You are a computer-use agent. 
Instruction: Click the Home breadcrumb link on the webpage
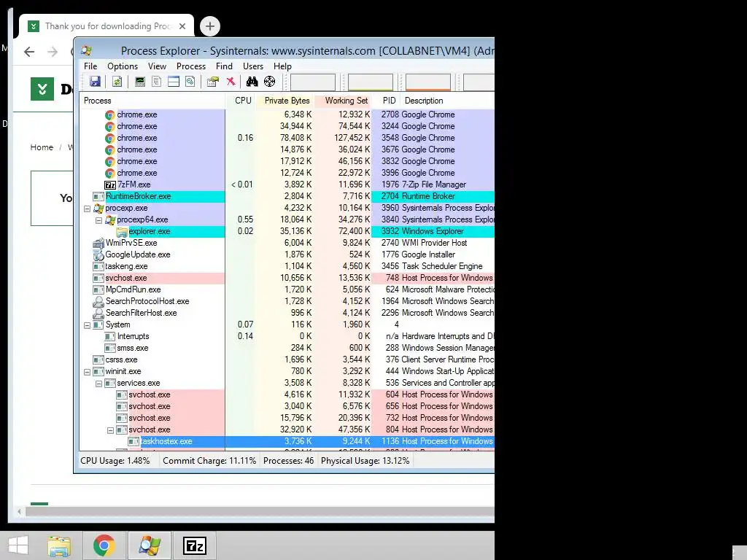(x=42, y=147)
